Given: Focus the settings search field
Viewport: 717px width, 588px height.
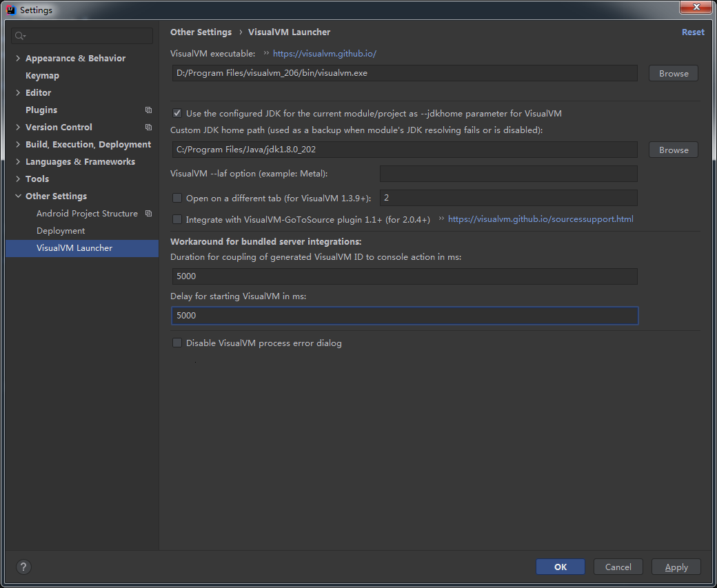Looking at the screenshot, I should click(82, 36).
